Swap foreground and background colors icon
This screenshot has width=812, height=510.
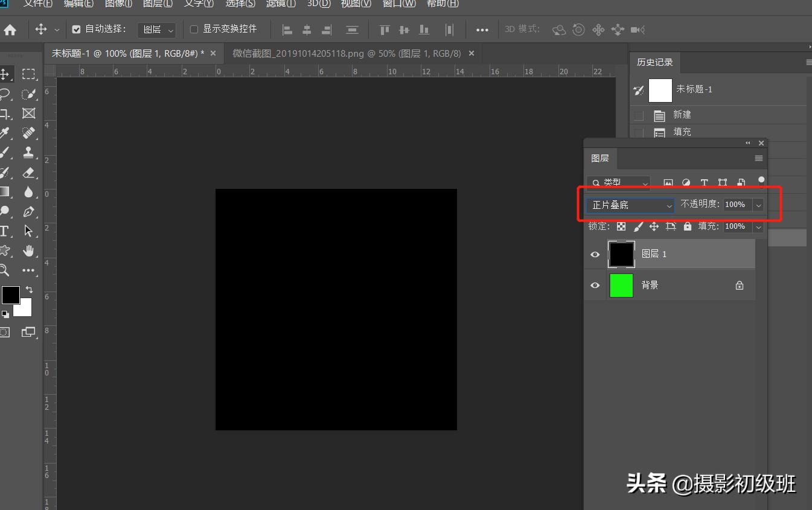(29, 290)
